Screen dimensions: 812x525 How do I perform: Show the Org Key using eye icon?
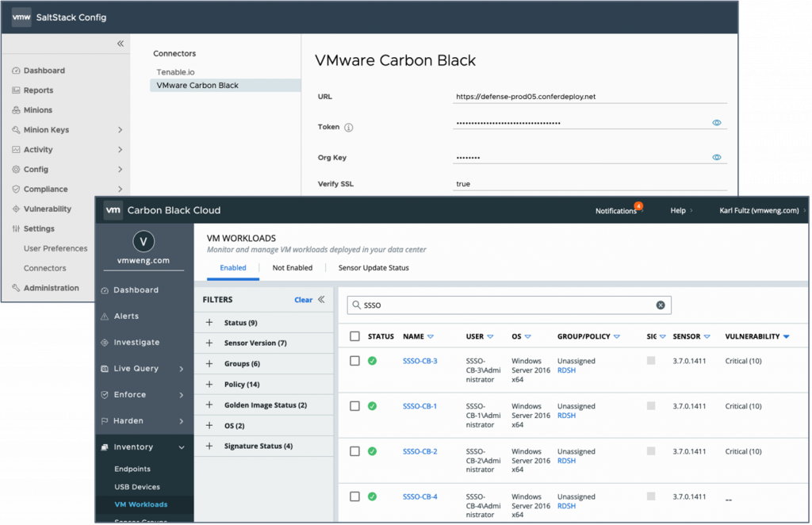point(717,157)
